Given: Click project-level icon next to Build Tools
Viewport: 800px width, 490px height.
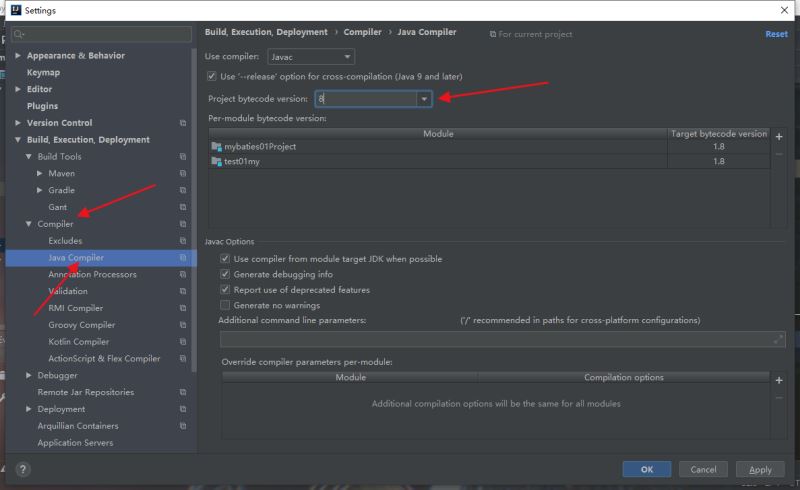Looking at the screenshot, I should pos(183,157).
